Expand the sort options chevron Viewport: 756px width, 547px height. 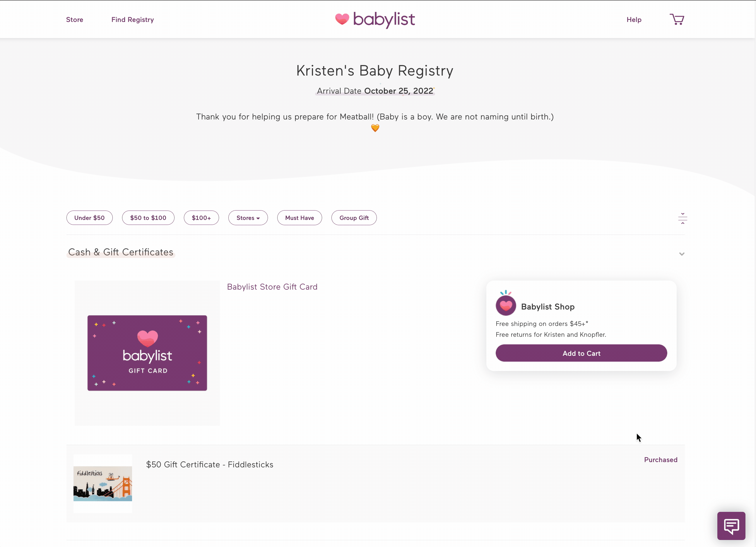683,218
